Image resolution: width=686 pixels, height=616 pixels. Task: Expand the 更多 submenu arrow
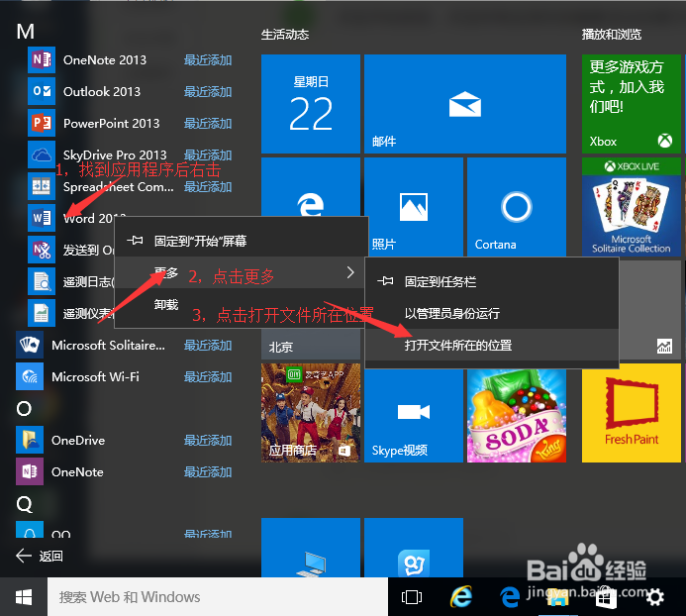tap(350, 272)
